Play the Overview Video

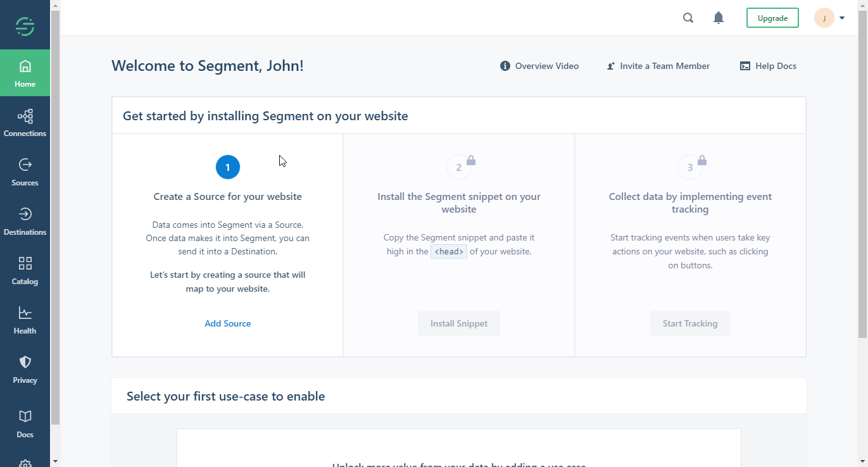539,66
